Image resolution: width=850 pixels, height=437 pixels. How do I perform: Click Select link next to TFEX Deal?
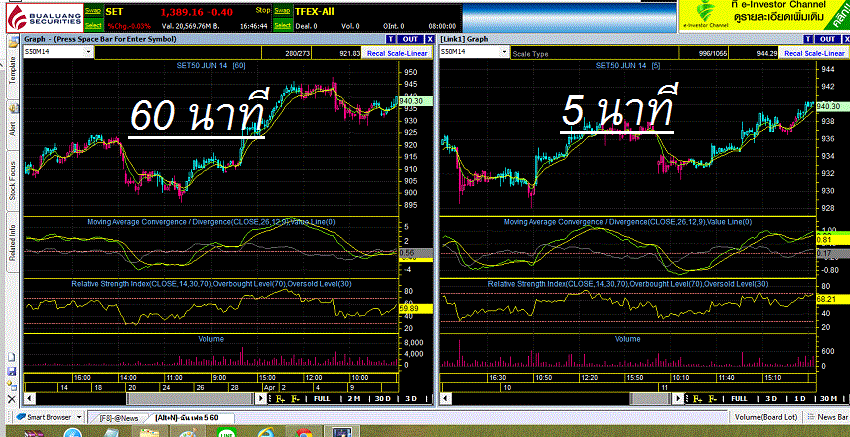pos(282,25)
